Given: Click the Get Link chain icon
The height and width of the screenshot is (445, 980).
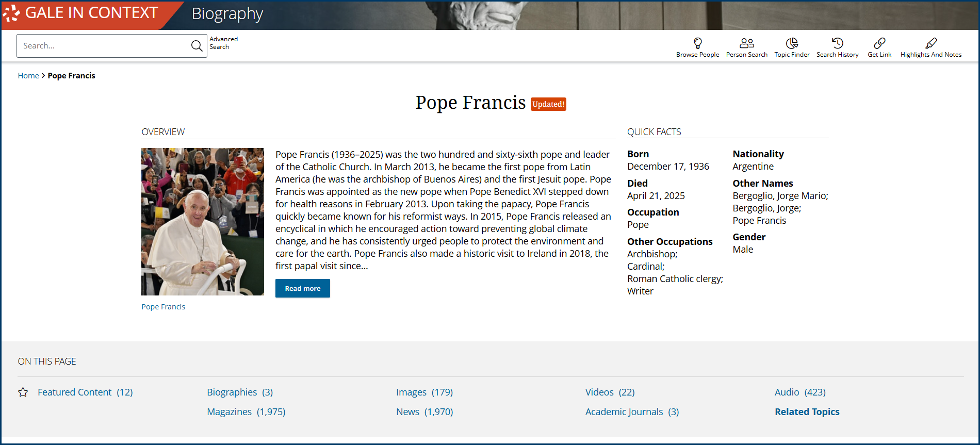Looking at the screenshot, I should click(879, 43).
